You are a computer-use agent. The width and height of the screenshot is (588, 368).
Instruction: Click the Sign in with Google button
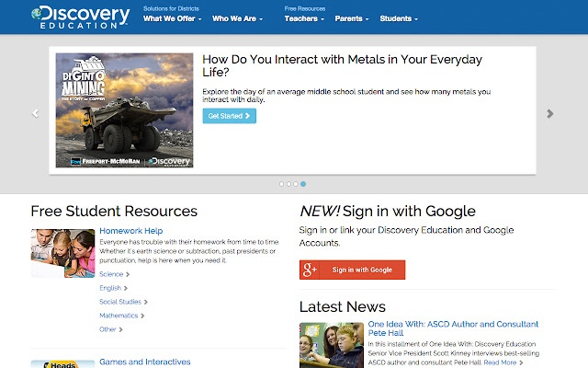[352, 270]
